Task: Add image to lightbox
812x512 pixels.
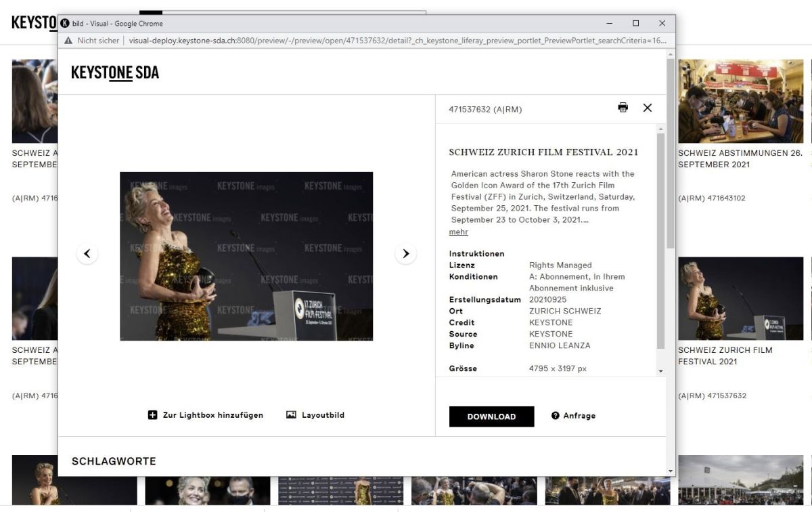Action: pyautogui.click(x=206, y=415)
